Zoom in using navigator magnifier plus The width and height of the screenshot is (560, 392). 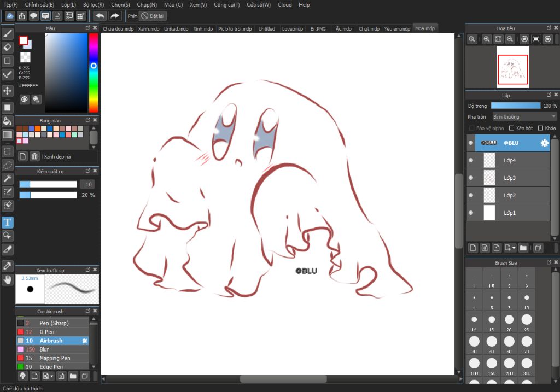click(x=486, y=39)
